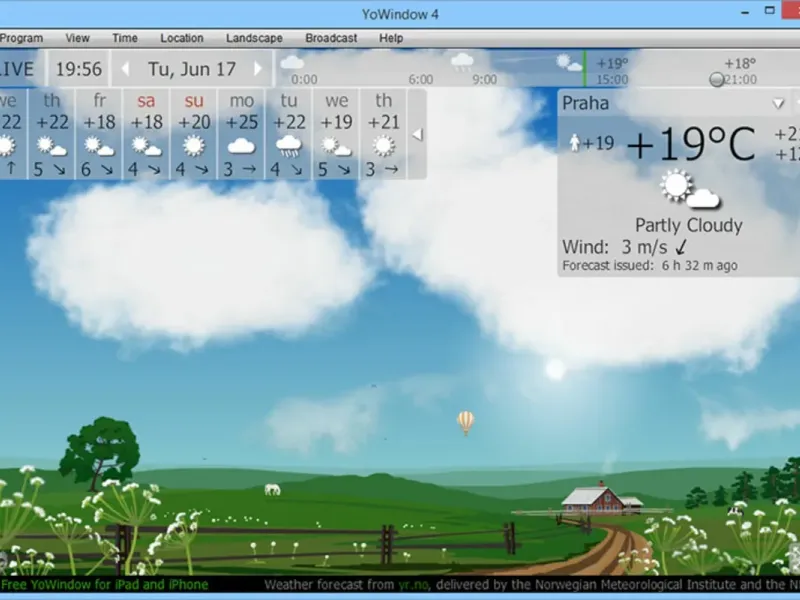
Task: Open the Praha location dropdown arrow
Action: [x=778, y=104]
